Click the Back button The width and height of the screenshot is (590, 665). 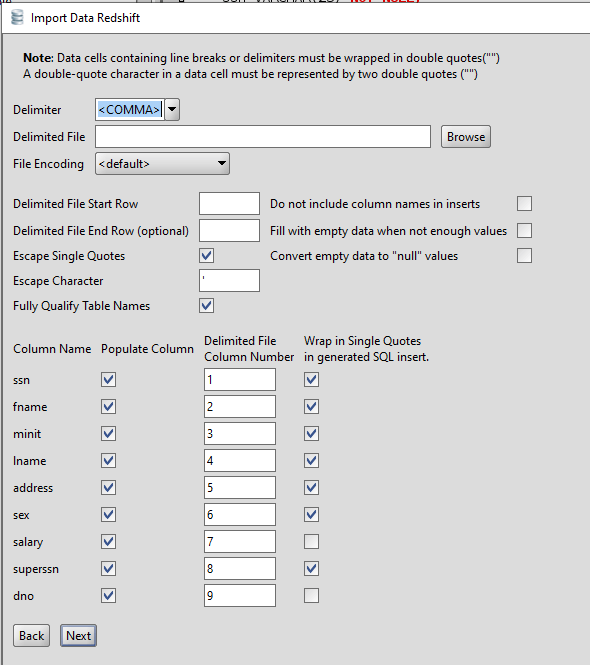click(x=31, y=635)
